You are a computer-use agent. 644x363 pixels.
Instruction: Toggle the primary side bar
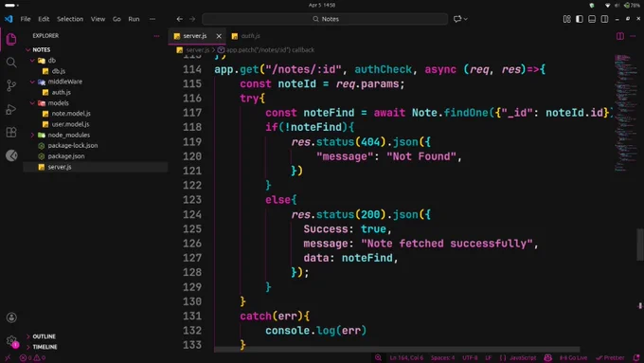pos(579,19)
